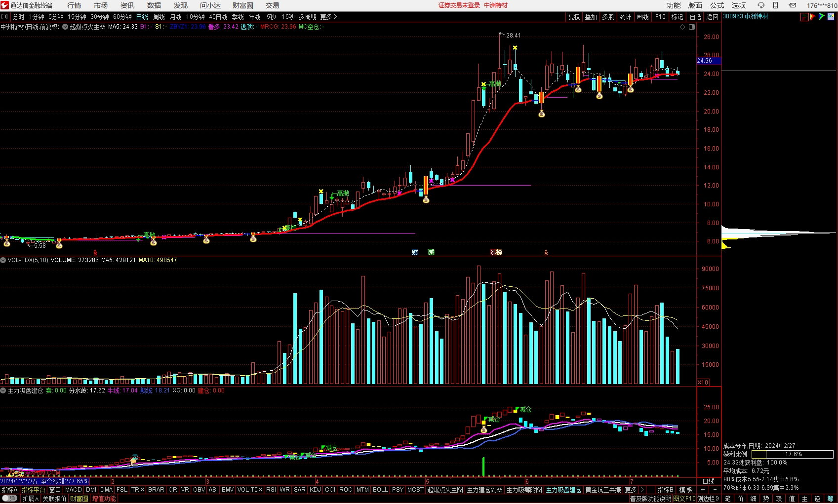Image resolution: width=838 pixels, height=504 pixels.
Task: Click the plus zoom-in button near 日线
Action: 703,490
